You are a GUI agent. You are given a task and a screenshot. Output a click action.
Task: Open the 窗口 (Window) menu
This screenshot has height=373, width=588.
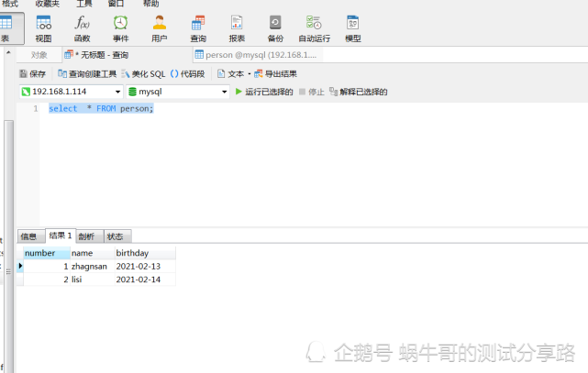coord(116,4)
